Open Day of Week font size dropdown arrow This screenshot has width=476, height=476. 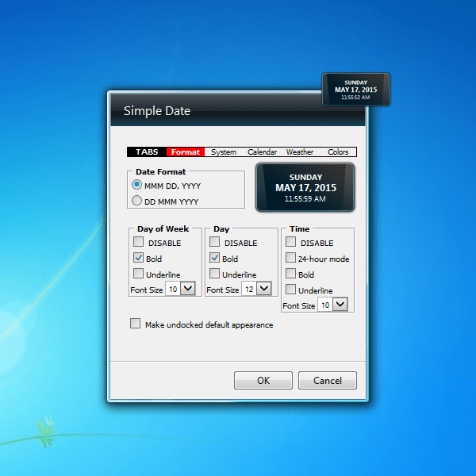[188, 289]
